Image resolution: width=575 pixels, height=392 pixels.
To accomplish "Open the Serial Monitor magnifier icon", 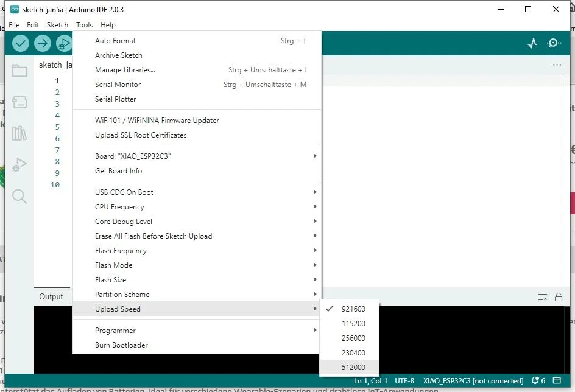I will pyautogui.click(x=554, y=43).
